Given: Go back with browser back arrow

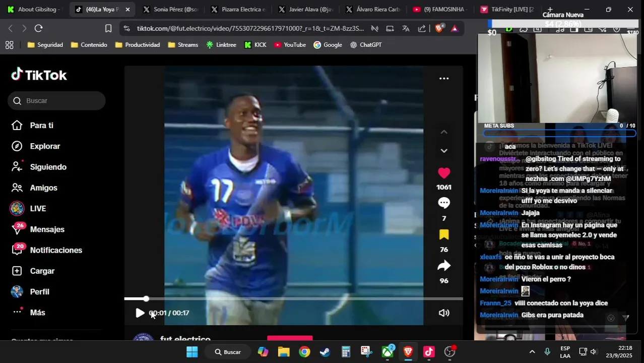Looking at the screenshot, I should pos(11,28).
